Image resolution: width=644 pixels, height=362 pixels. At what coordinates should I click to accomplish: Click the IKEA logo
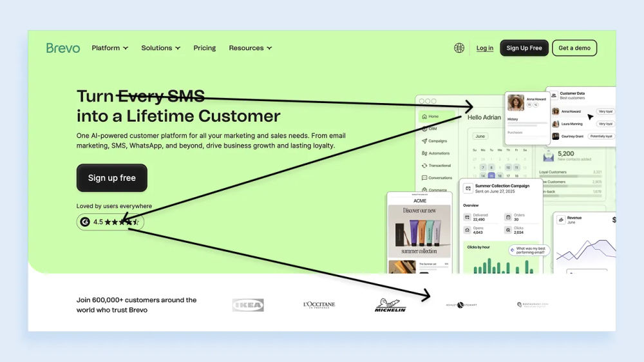(x=248, y=305)
